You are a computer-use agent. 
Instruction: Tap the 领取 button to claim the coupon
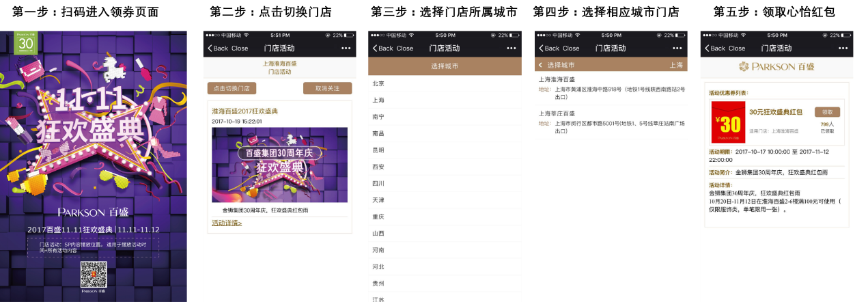828,112
